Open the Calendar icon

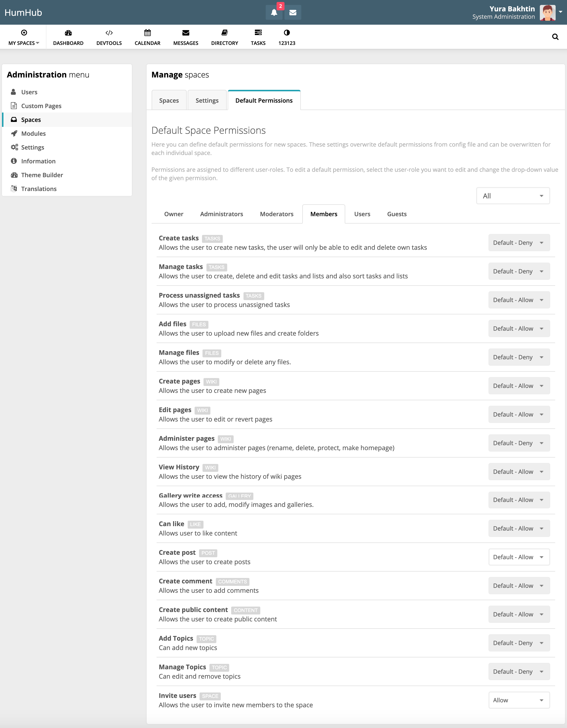tap(147, 37)
